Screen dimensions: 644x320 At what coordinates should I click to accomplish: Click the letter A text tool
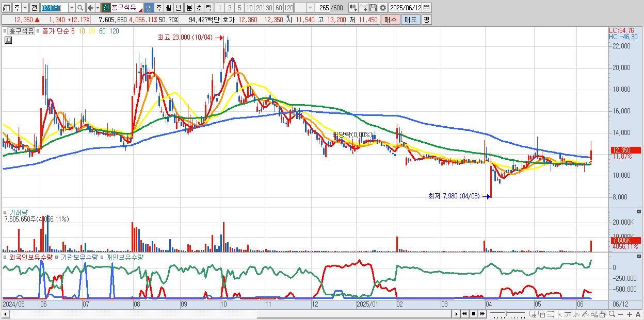click(x=638, y=314)
